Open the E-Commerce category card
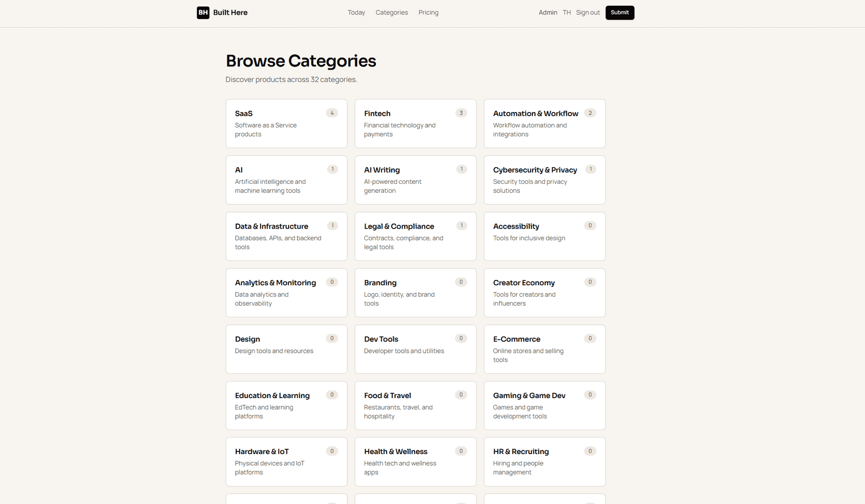The image size is (865, 504). [545, 350]
